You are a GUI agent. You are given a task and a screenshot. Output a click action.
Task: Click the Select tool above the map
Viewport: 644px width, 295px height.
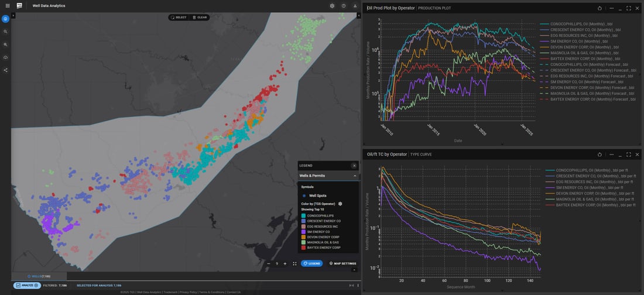pyautogui.click(x=178, y=18)
